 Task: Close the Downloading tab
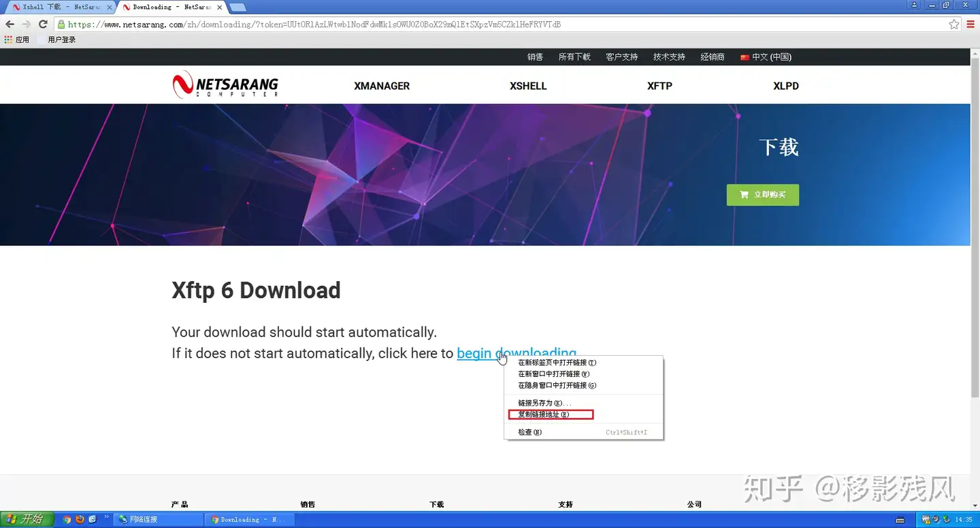220,7
